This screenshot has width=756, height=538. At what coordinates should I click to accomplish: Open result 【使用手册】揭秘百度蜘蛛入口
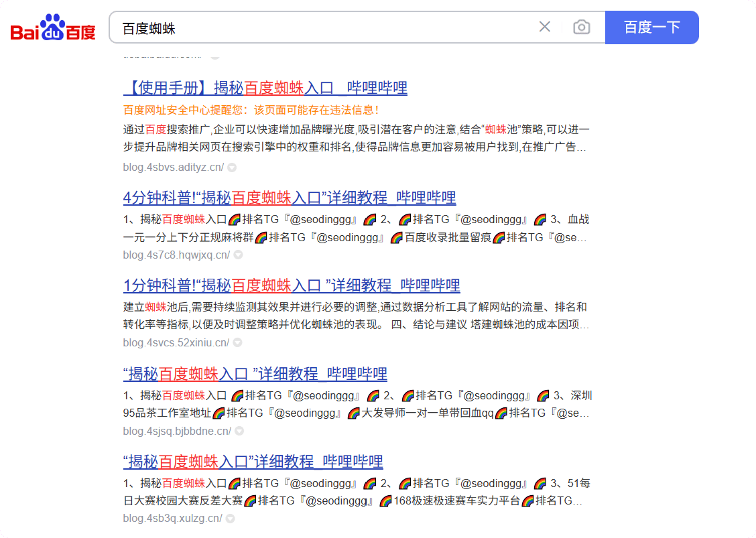coord(265,88)
